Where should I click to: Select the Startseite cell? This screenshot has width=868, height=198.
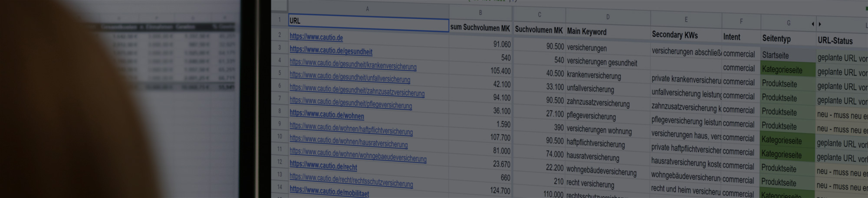tap(788, 55)
